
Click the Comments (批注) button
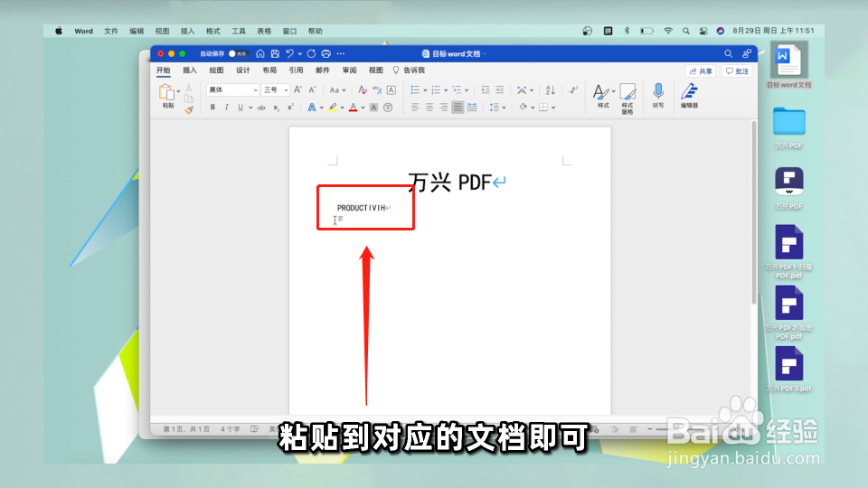(x=738, y=70)
